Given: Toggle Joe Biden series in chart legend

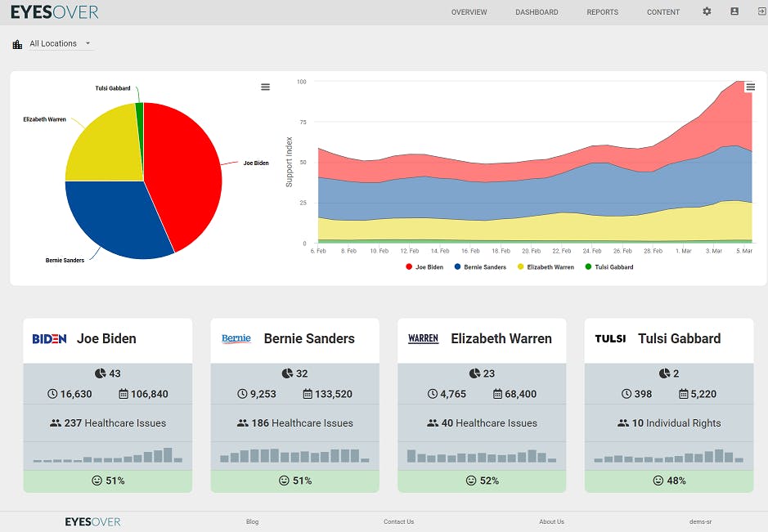Looking at the screenshot, I should tap(424, 266).
